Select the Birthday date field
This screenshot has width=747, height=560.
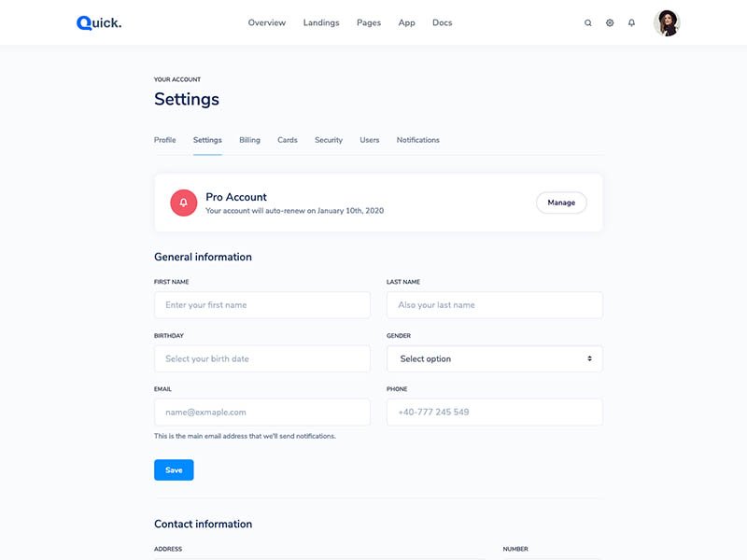click(x=261, y=358)
